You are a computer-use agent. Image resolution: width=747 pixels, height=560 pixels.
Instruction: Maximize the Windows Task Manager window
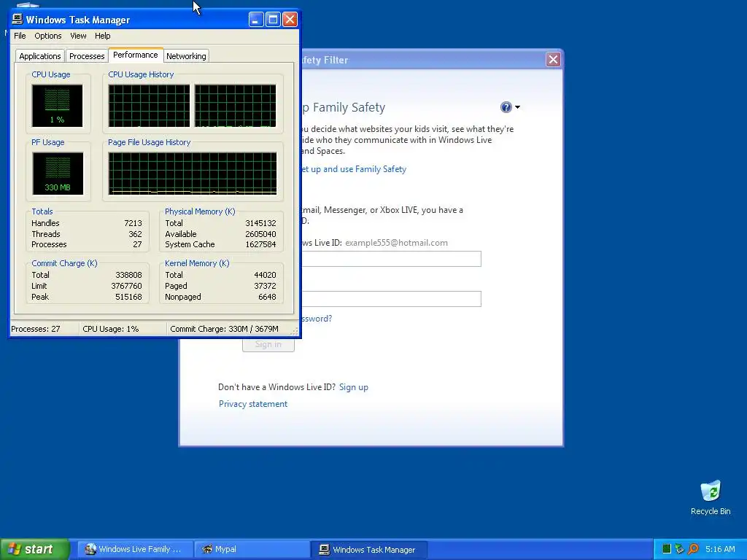click(273, 20)
